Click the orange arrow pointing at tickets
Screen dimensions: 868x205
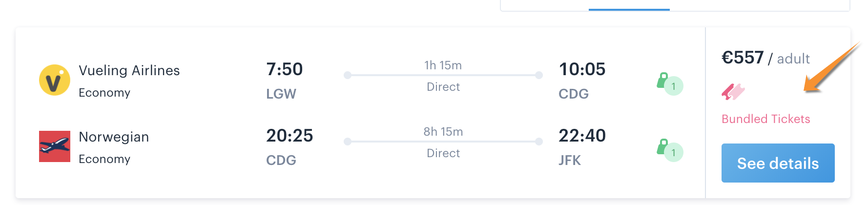(x=832, y=68)
